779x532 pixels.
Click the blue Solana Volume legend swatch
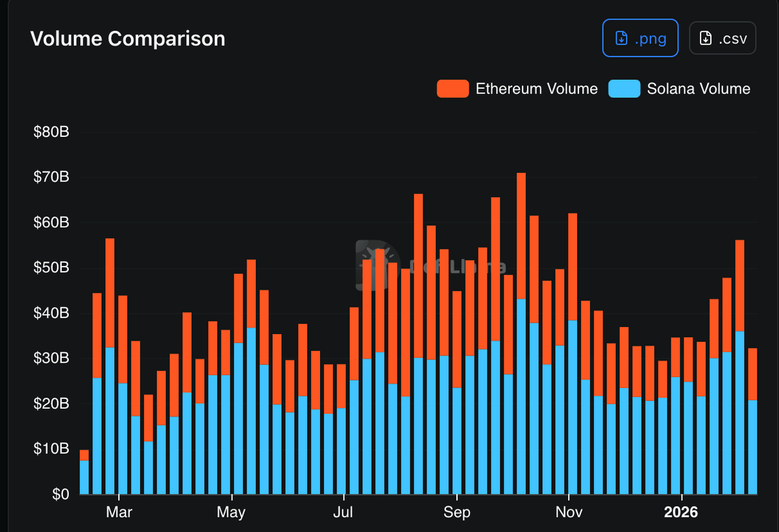click(x=624, y=89)
